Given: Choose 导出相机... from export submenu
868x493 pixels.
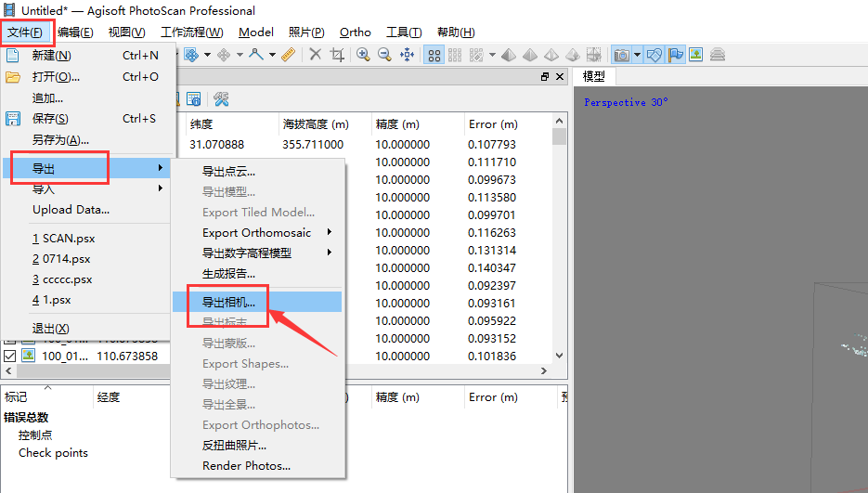Looking at the screenshot, I should pos(257,302).
